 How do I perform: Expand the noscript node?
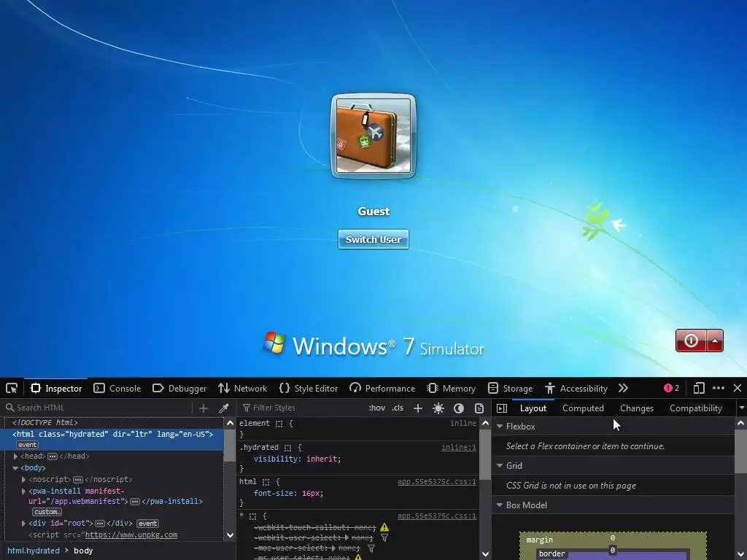[23, 480]
